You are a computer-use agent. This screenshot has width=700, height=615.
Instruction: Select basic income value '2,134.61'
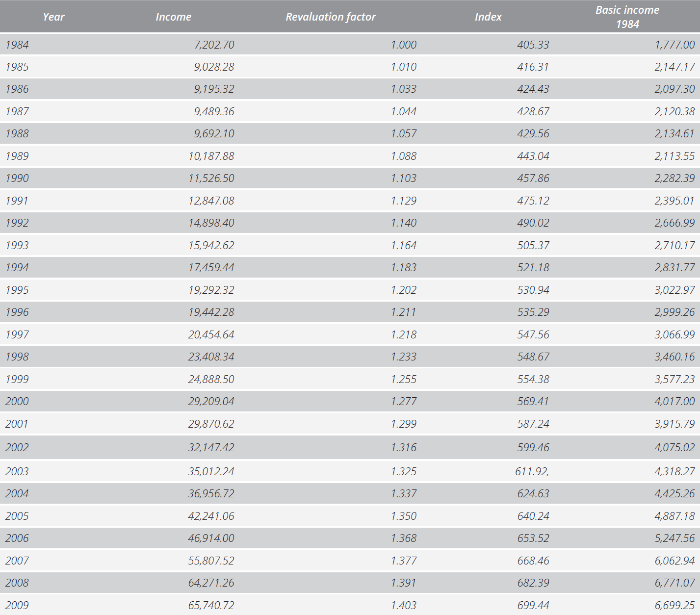[675, 133]
